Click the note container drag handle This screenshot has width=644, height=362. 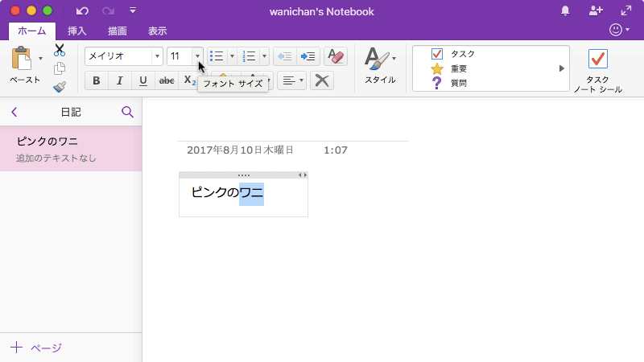coord(244,175)
